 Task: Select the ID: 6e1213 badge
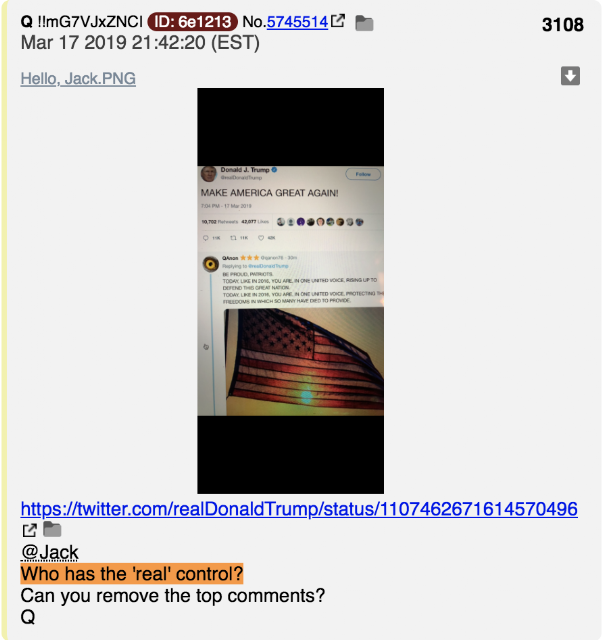(192, 22)
